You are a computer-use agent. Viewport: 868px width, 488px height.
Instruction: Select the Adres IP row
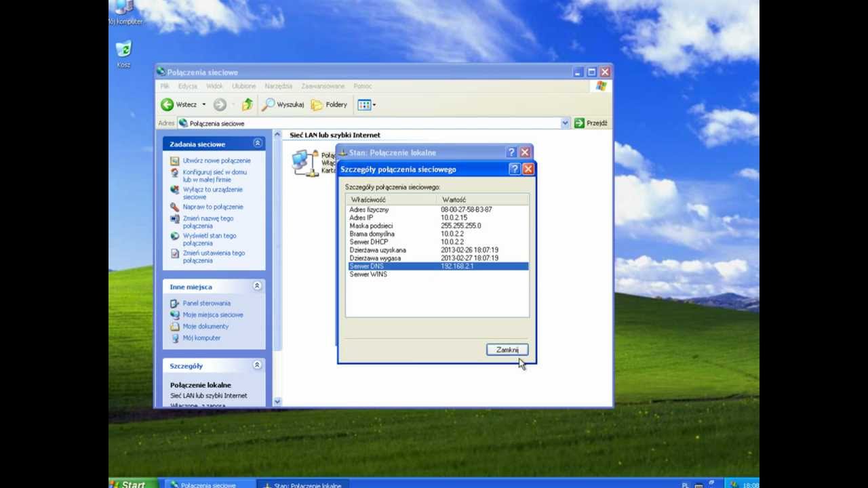pyautogui.click(x=437, y=218)
